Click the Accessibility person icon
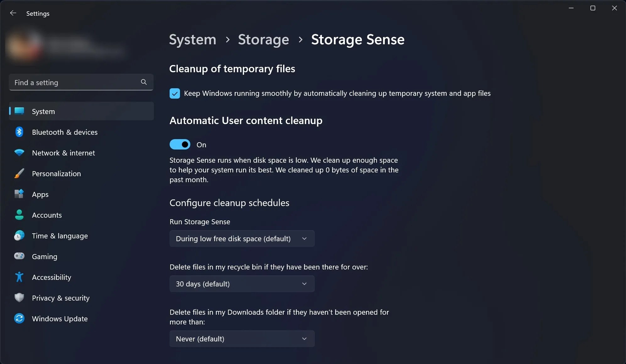The image size is (626, 364). click(19, 277)
